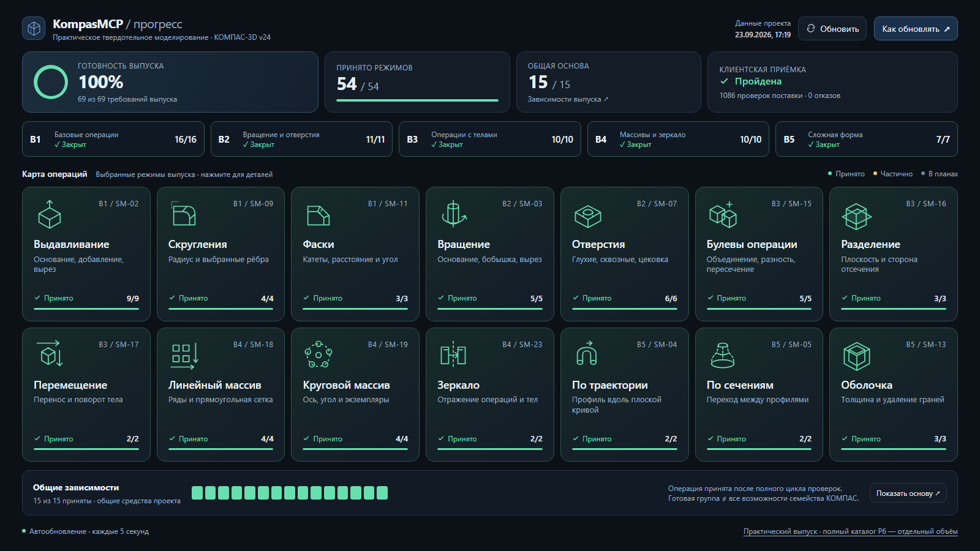Click the Клиентская приёмка status card

pyautogui.click(x=832, y=82)
